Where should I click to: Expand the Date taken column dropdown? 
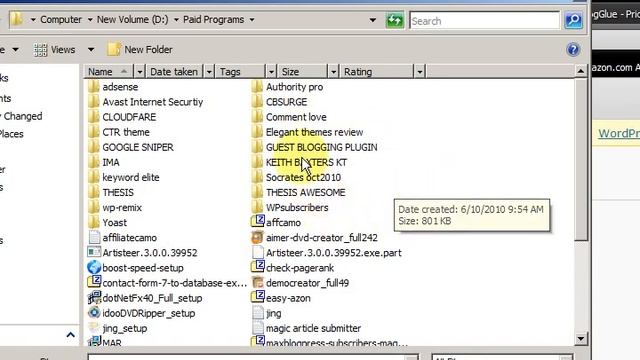pyautogui.click(x=209, y=72)
